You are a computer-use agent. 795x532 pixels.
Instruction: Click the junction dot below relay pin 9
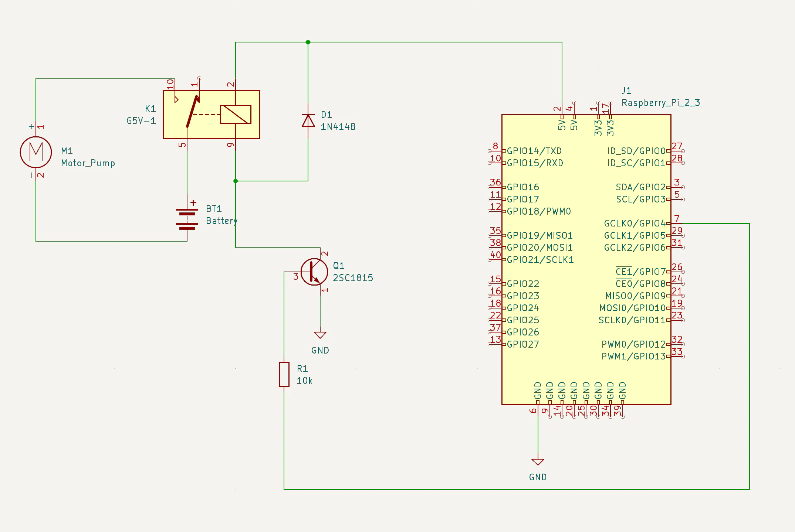[x=236, y=181]
